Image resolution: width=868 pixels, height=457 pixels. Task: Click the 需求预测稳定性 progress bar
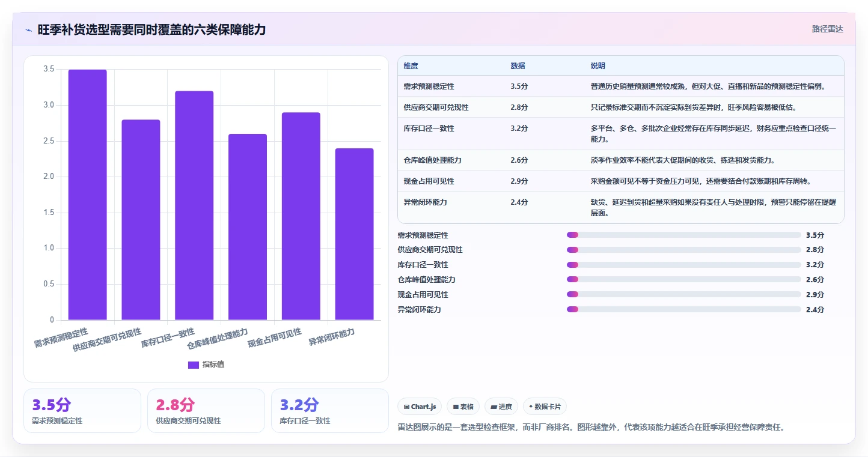[684, 235]
